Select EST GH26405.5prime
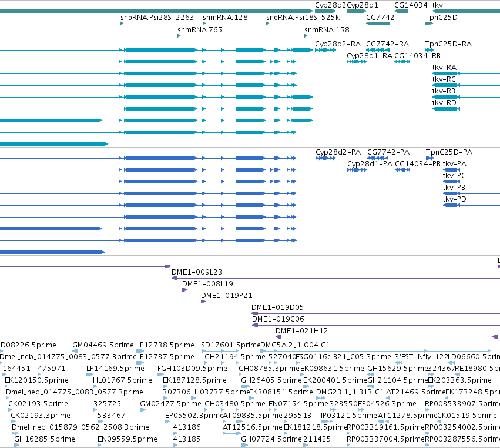 tap(271, 380)
